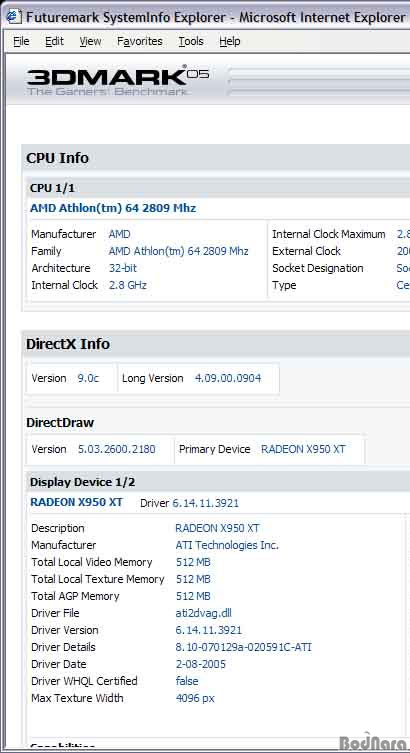
Task: Click the CPU 1/1 header
Action: [52, 188]
